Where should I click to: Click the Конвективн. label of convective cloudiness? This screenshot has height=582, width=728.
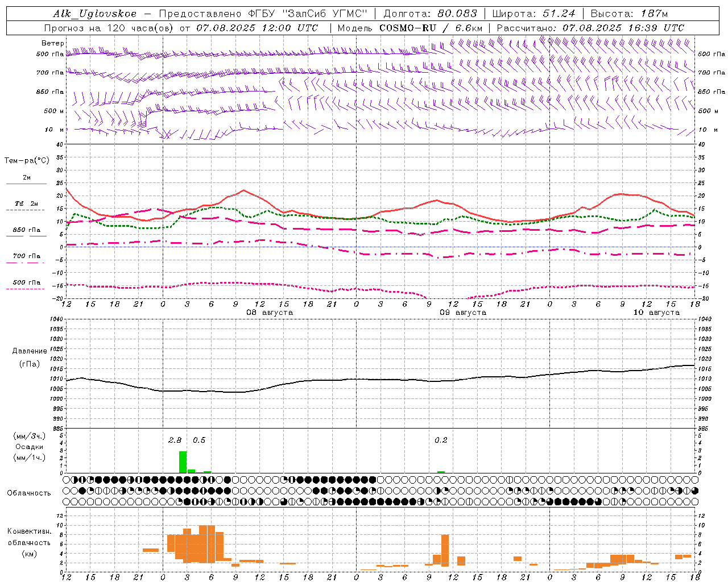30,531
